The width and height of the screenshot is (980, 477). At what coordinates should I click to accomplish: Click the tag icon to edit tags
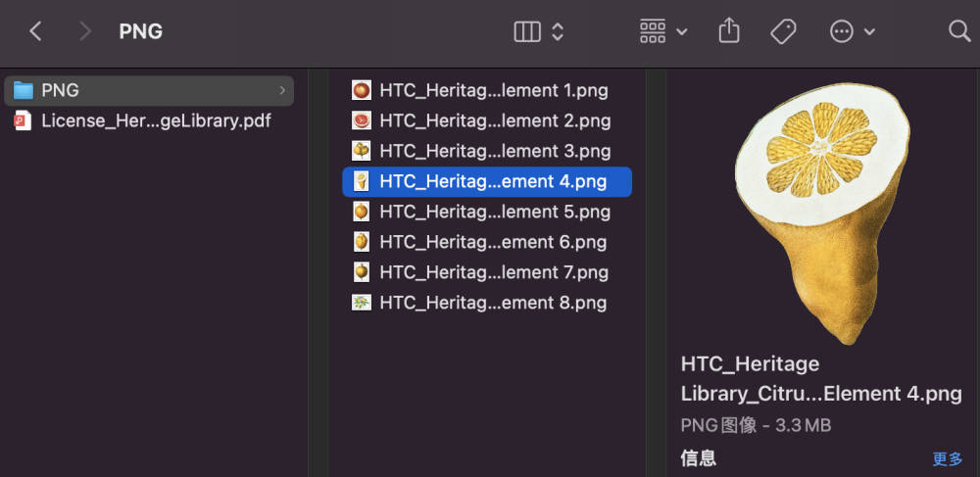[783, 31]
